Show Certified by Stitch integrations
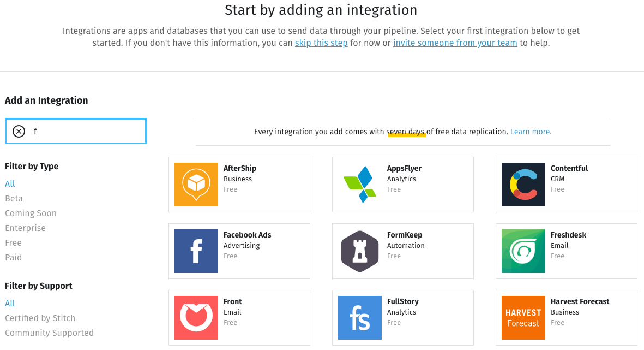This screenshot has height=350, width=644. tap(40, 318)
